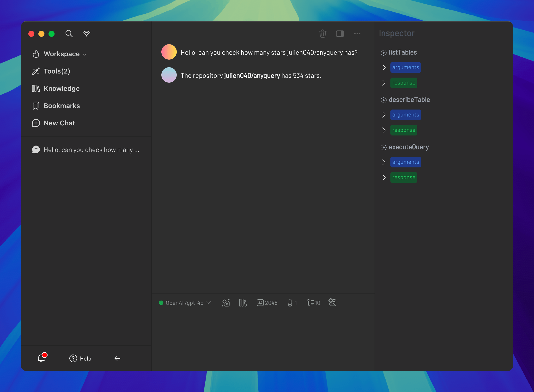Toggle the inspector side panel
The height and width of the screenshot is (392, 534).
(340, 34)
